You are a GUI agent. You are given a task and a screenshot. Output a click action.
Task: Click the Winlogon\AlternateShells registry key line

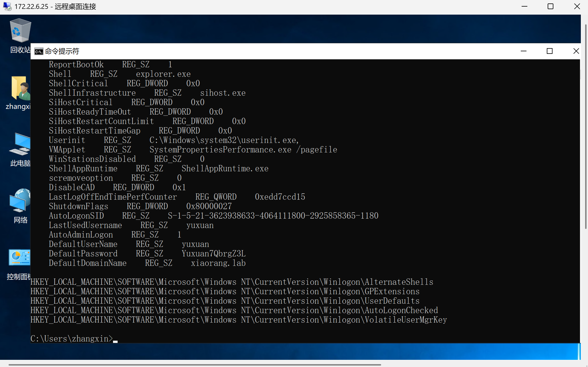[232, 282]
